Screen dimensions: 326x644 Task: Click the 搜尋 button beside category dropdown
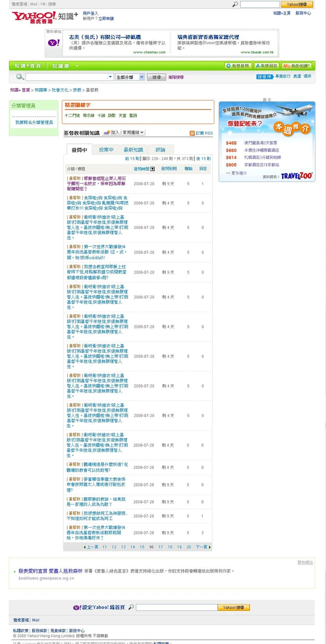click(156, 77)
